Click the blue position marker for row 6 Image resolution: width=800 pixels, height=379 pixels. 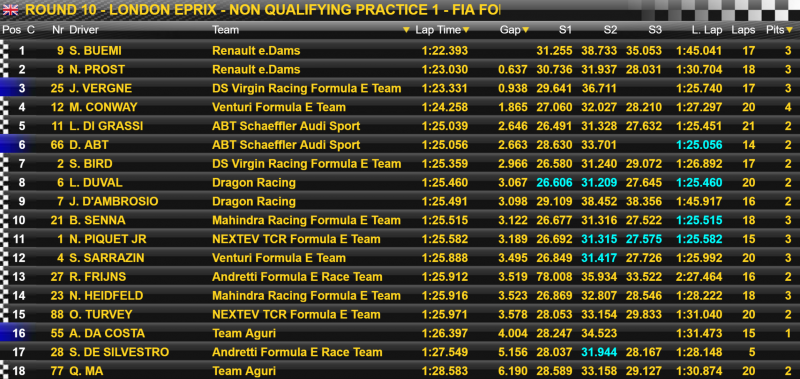[15, 145]
